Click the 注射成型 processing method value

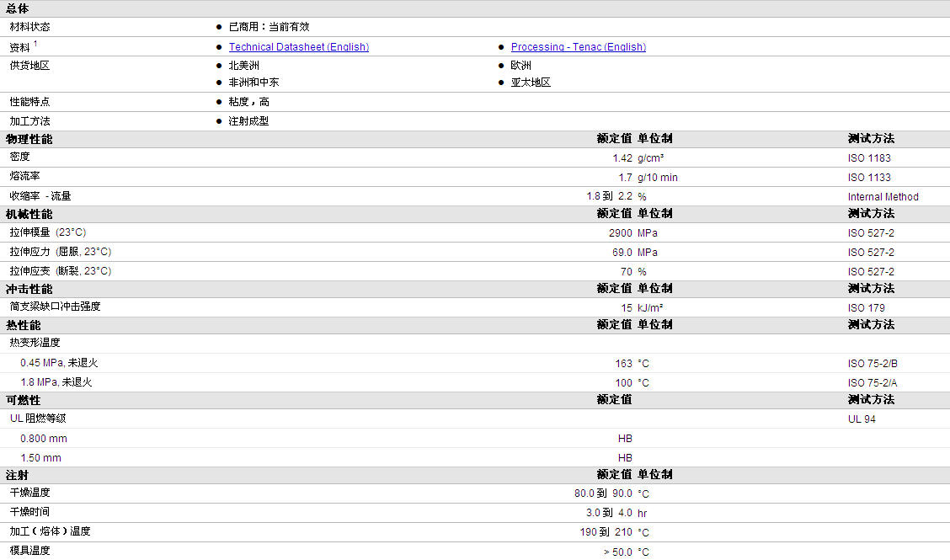[x=248, y=121]
